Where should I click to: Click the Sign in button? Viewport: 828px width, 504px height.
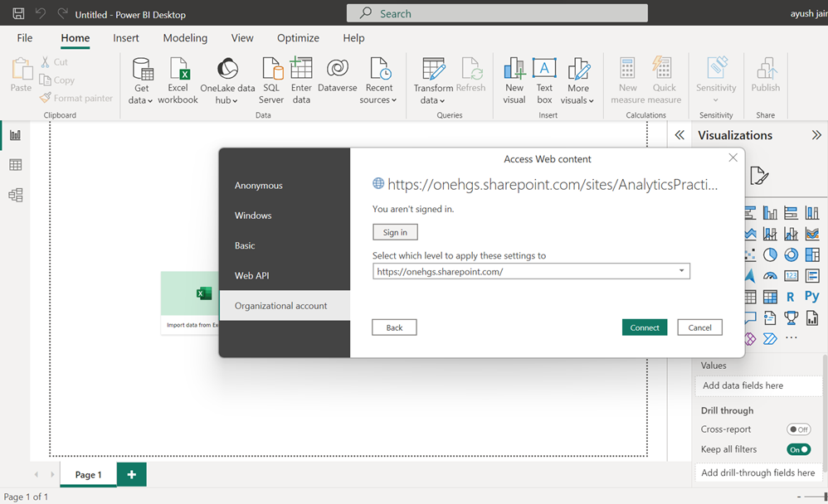pos(395,232)
